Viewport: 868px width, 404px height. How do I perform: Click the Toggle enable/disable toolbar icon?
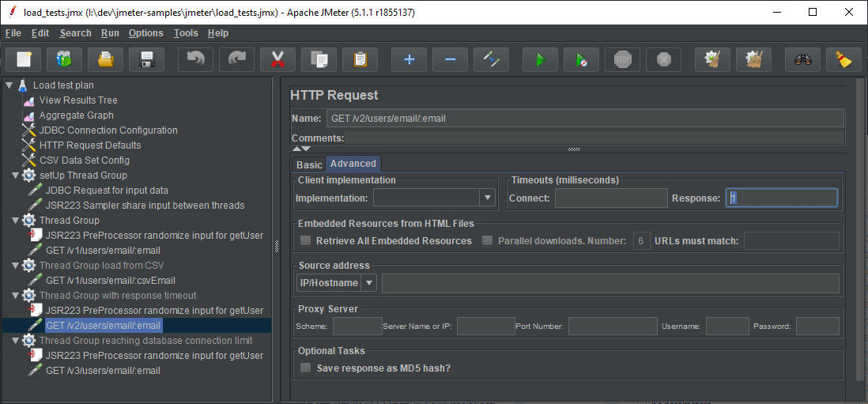coord(491,59)
